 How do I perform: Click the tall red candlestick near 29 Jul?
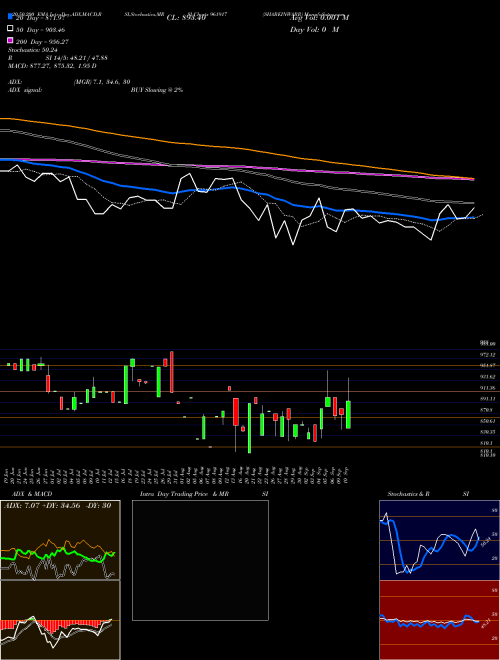click(x=172, y=372)
